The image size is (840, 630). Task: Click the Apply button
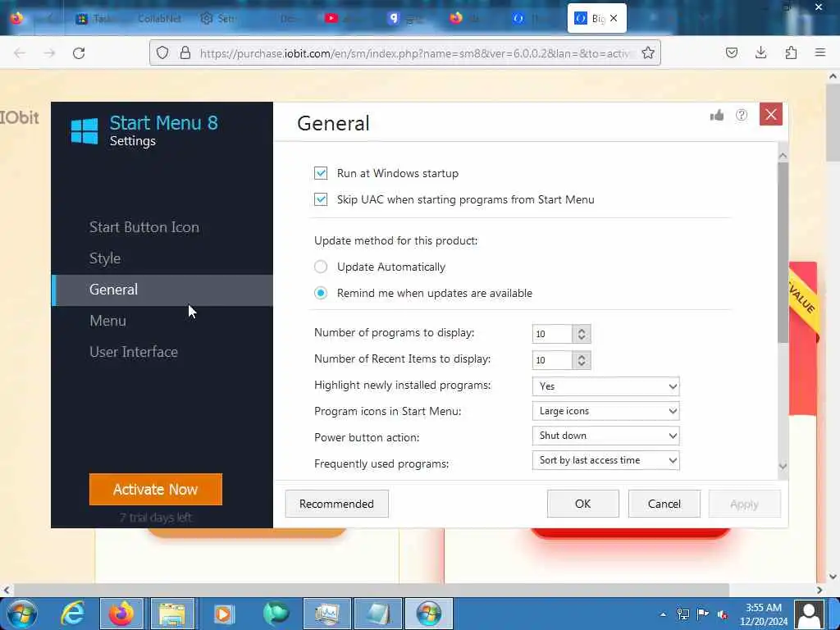click(744, 504)
